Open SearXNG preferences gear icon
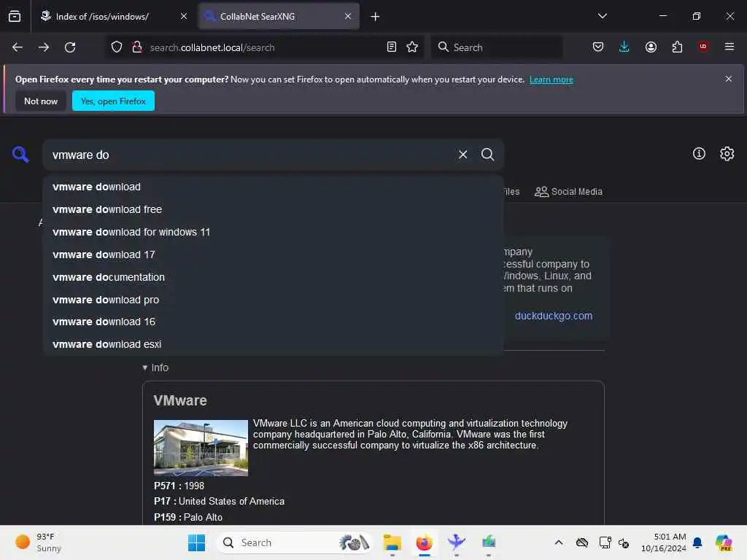Viewport: 747px width, 560px height. [x=727, y=153]
